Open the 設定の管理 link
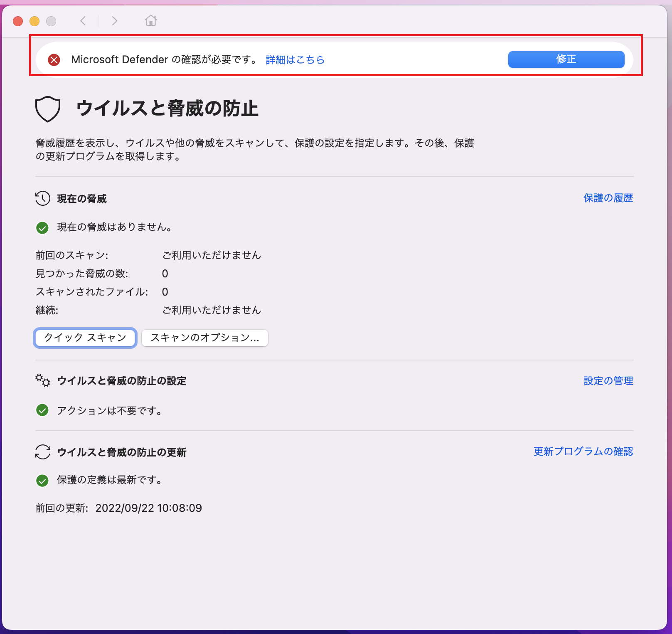This screenshot has width=672, height=634. coord(608,381)
